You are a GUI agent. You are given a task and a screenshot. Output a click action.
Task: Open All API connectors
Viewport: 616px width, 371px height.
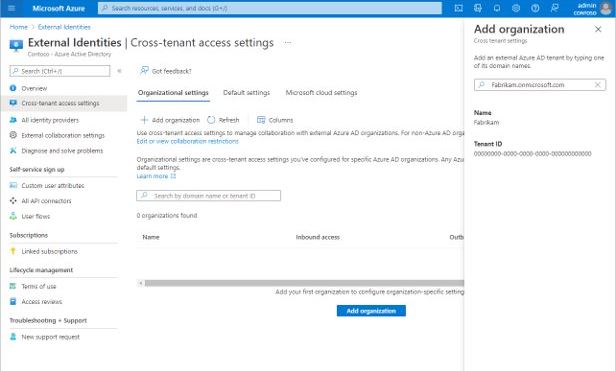[x=46, y=201]
